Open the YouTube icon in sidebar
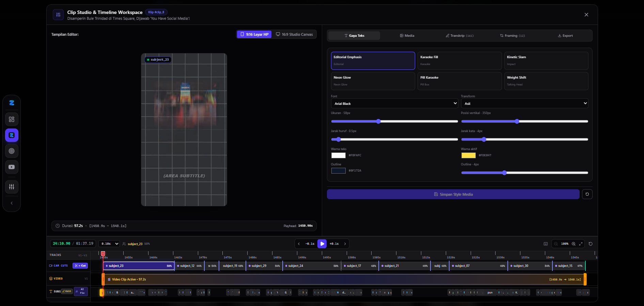Image resolution: width=644 pixels, height=306 pixels. coord(12,167)
